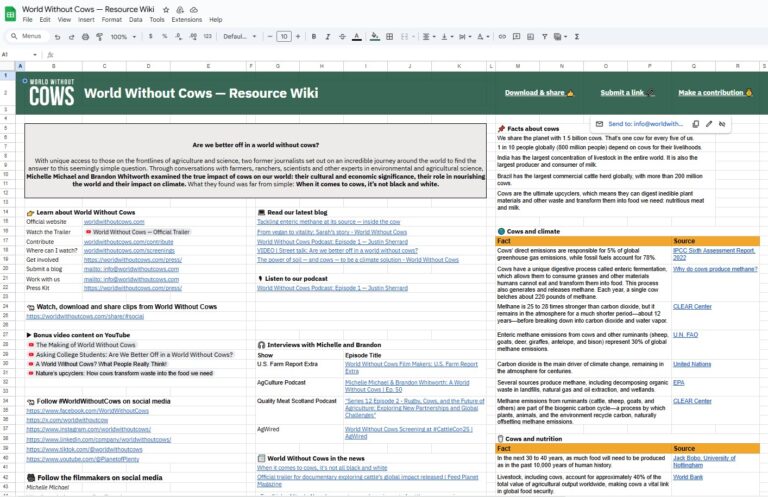Insert a comment
Screen dimensions: 768x497
click(x=516, y=37)
